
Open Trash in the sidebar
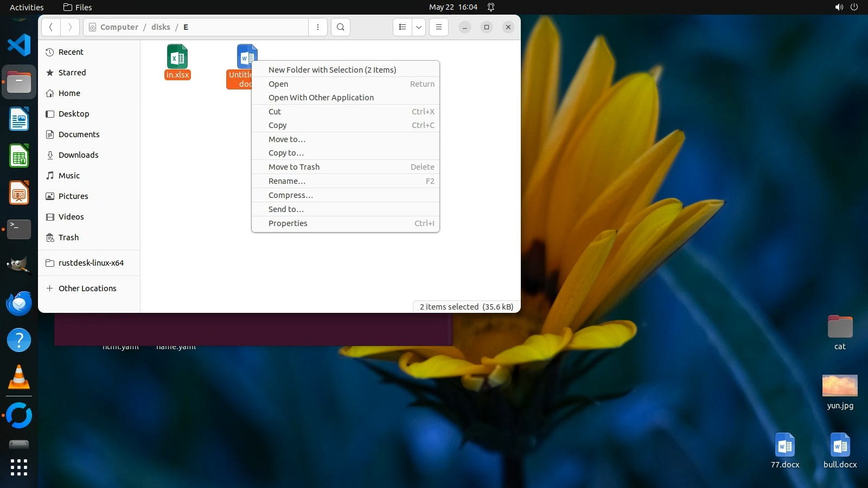68,237
